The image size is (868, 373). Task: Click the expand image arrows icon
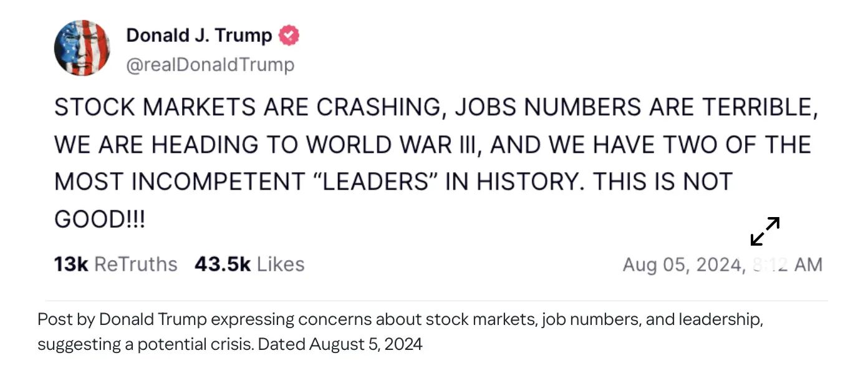[765, 231]
